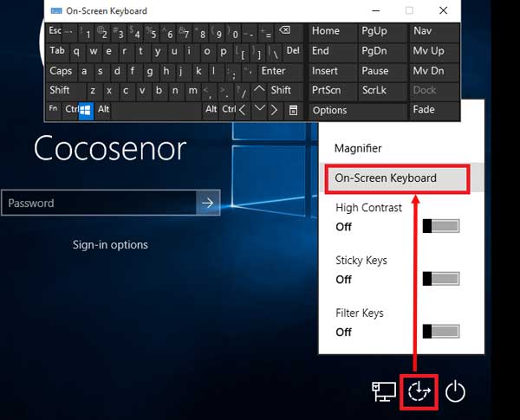
Task: Click the PgUp key
Action: pos(381,33)
